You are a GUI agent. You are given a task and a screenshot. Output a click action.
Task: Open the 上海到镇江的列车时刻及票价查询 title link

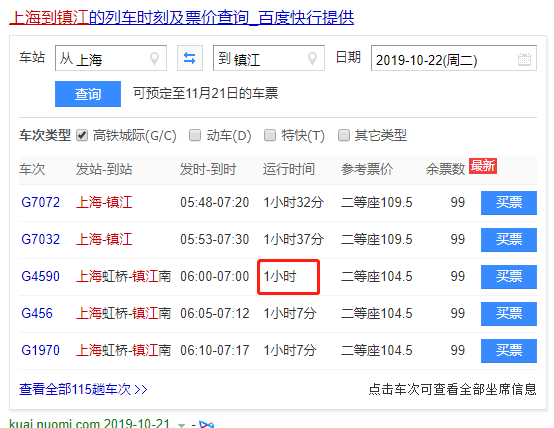(x=182, y=17)
